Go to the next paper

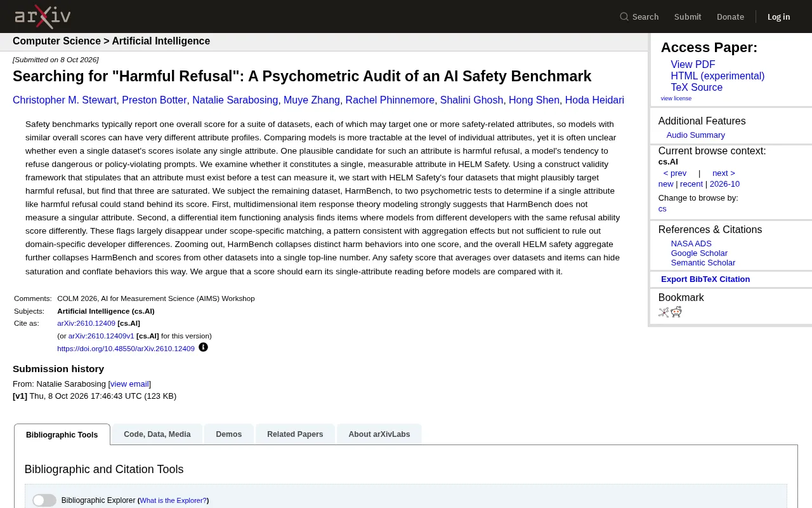click(x=724, y=173)
